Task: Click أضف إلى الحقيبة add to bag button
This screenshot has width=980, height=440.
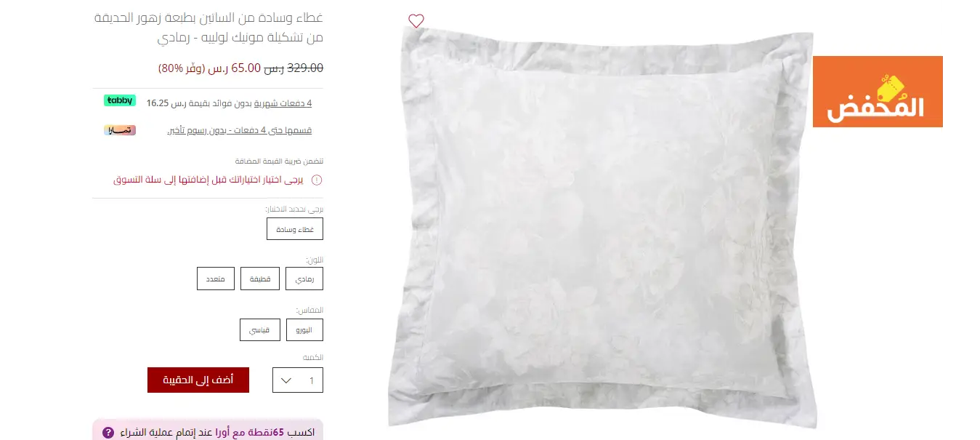Action: tap(198, 380)
